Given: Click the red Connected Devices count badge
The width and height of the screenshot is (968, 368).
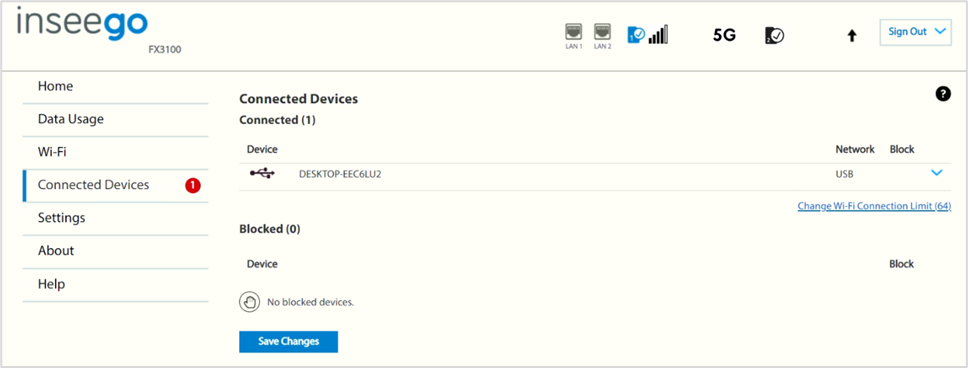Looking at the screenshot, I should 193,185.
